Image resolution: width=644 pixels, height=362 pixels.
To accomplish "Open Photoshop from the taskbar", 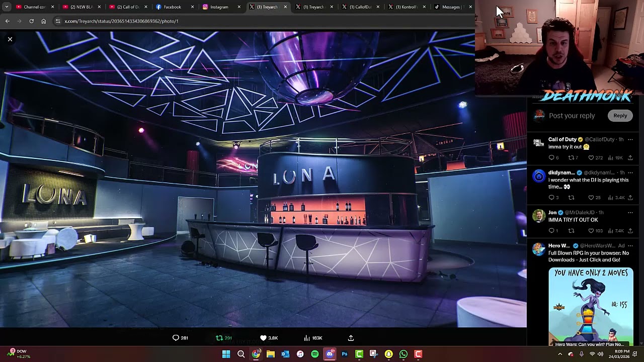I will pyautogui.click(x=345, y=354).
